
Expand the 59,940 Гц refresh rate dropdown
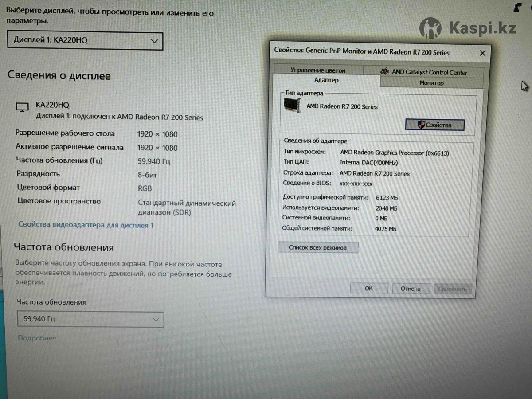[90, 319]
